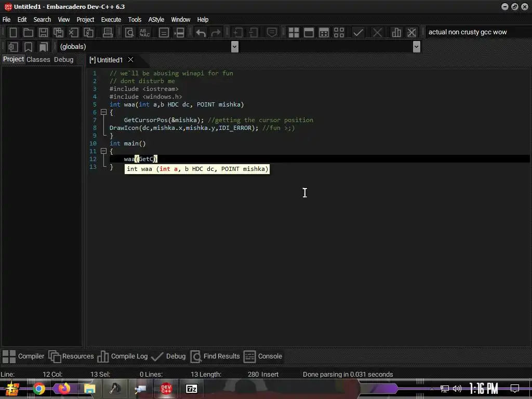This screenshot has height=399, width=532.
Task: Click the Save All files icon
Action: (58, 33)
